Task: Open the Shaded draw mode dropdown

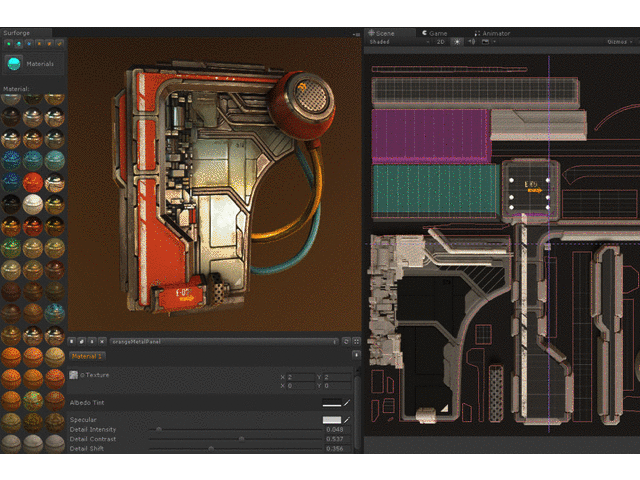Action: (x=399, y=42)
